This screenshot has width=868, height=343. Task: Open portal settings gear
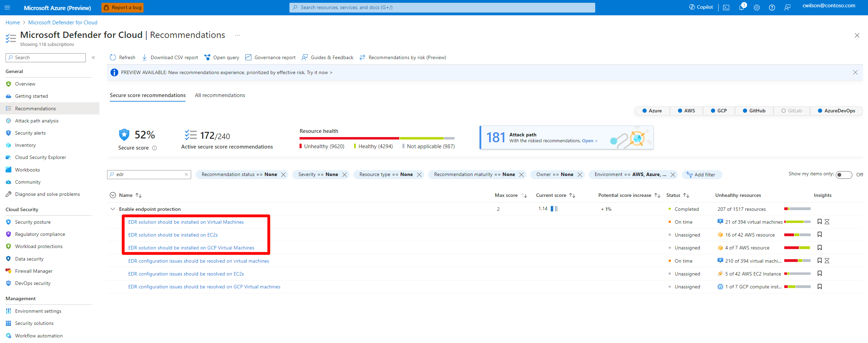click(x=757, y=8)
